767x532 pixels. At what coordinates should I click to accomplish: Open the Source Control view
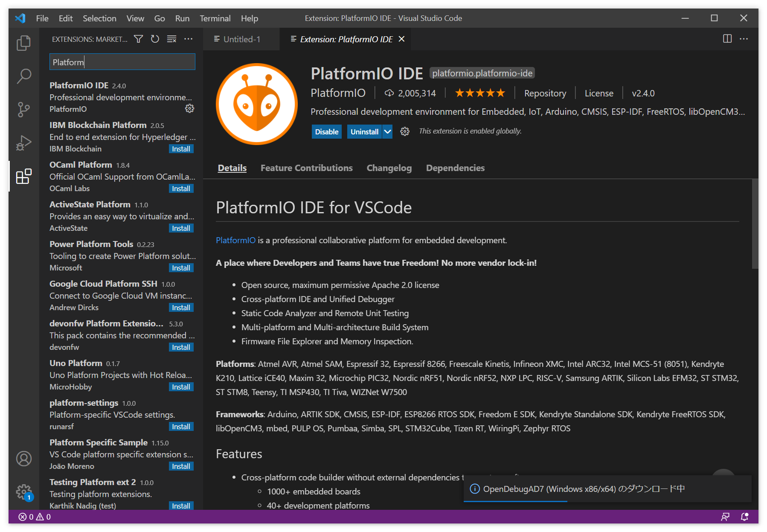pos(24,110)
